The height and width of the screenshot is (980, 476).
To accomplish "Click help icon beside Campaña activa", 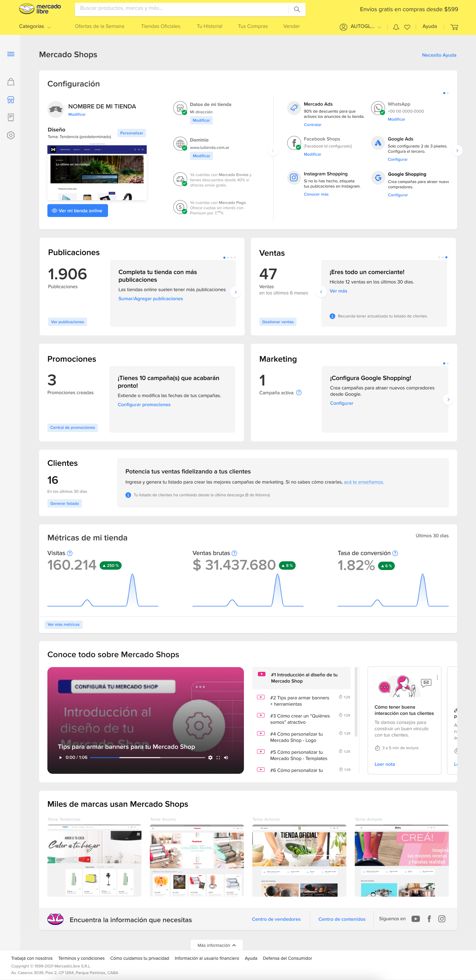I will tap(299, 393).
